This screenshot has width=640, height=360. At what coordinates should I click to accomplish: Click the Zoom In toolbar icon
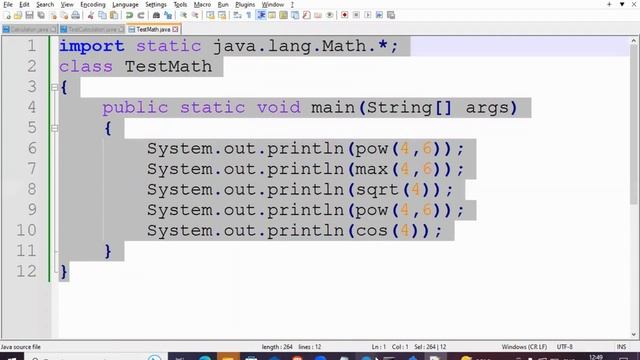pos(184,15)
